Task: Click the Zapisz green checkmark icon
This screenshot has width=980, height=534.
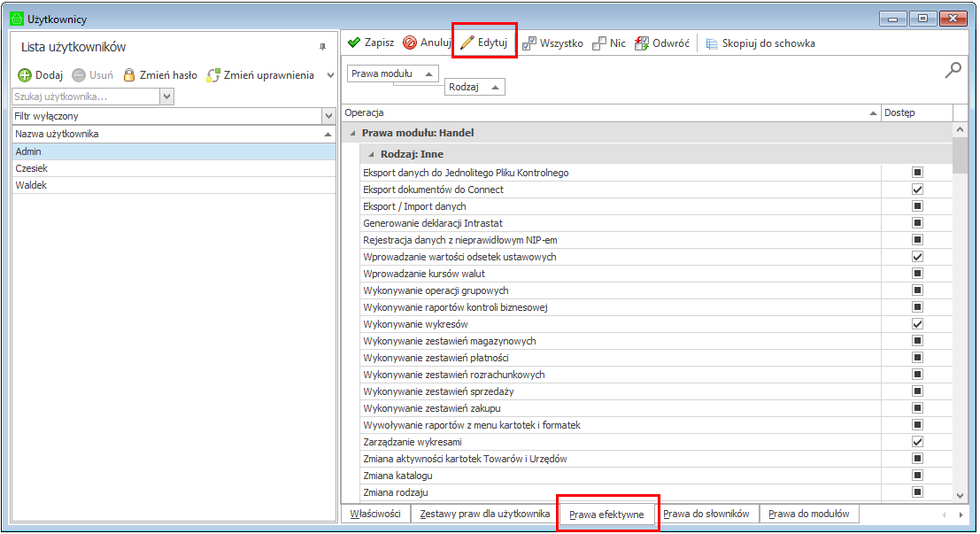Action: (x=354, y=43)
